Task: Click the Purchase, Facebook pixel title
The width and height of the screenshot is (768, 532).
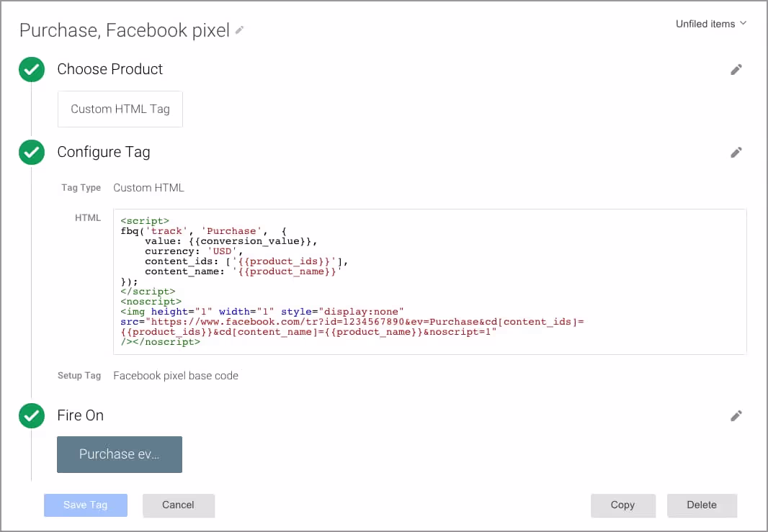Action: click(x=125, y=30)
